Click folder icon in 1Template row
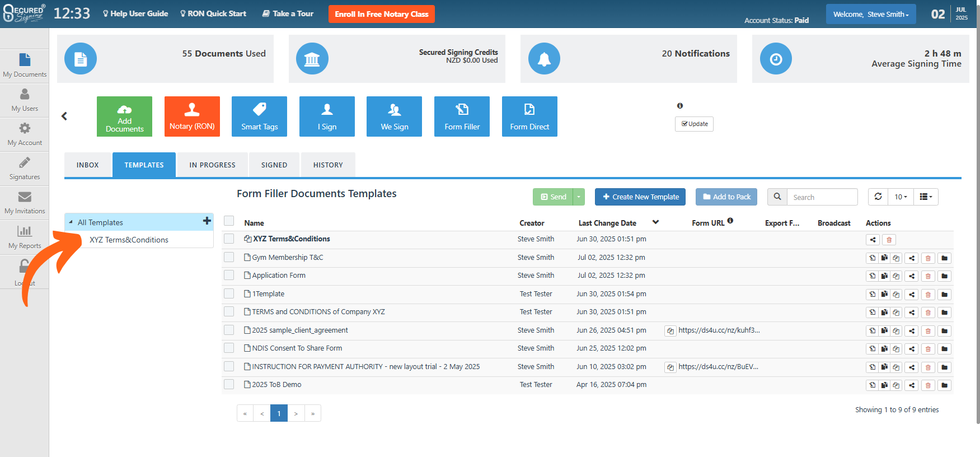 [944, 295]
